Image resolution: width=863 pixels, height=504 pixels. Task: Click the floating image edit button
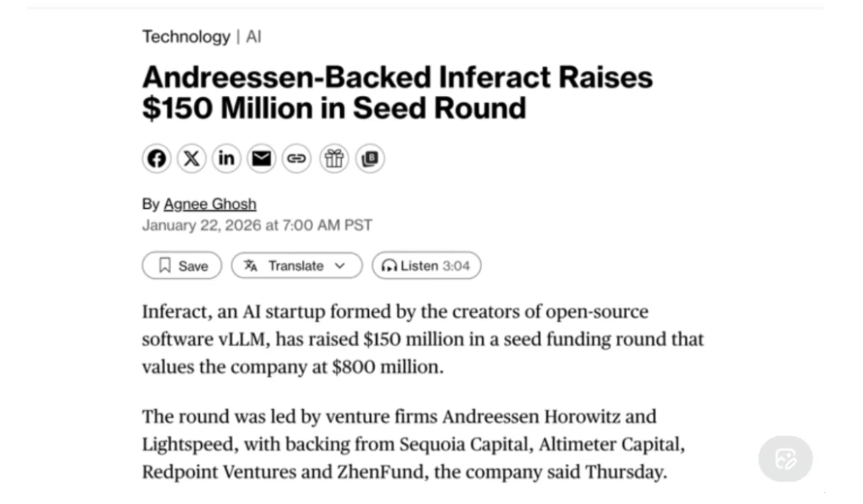[785, 459]
